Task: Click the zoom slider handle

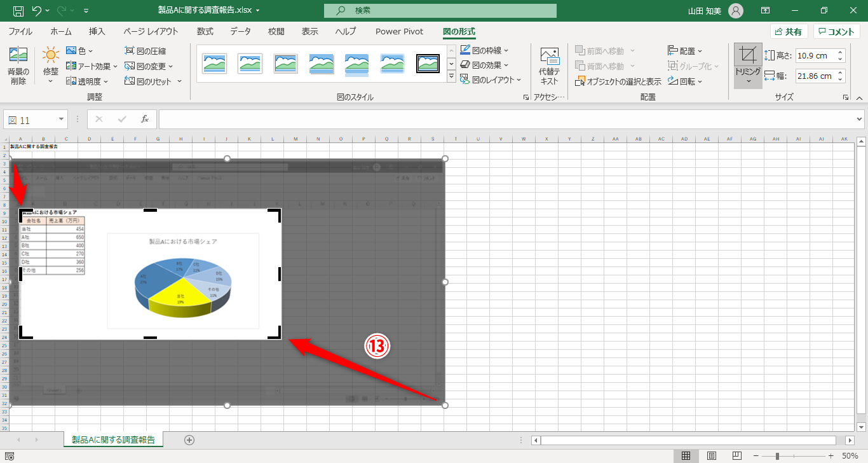Action: point(777,456)
